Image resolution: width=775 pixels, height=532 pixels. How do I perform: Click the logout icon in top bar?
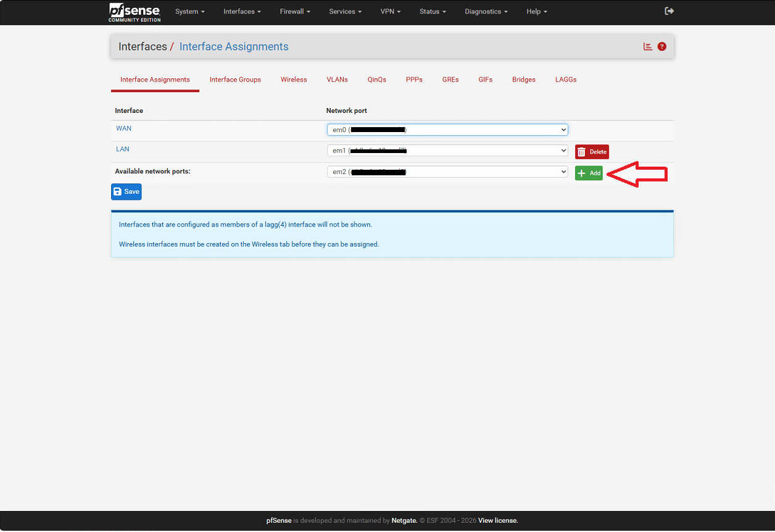click(x=669, y=11)
